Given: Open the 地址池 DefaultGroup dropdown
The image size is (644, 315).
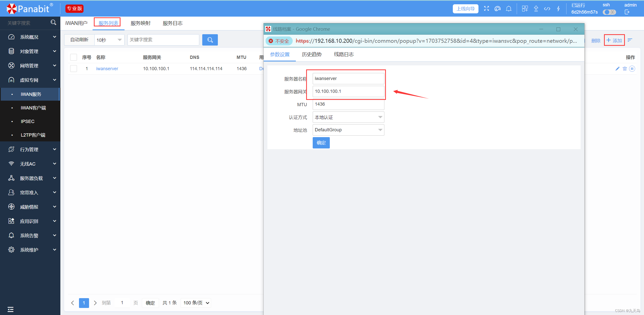Looking at the screenshot, I should 348,130.
